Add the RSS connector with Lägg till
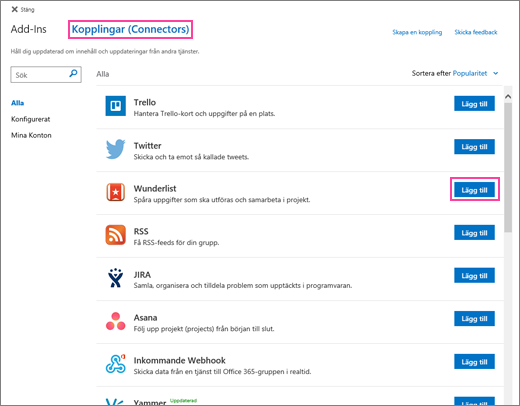The height and width of the screenshot is (406, 520). 474,233
